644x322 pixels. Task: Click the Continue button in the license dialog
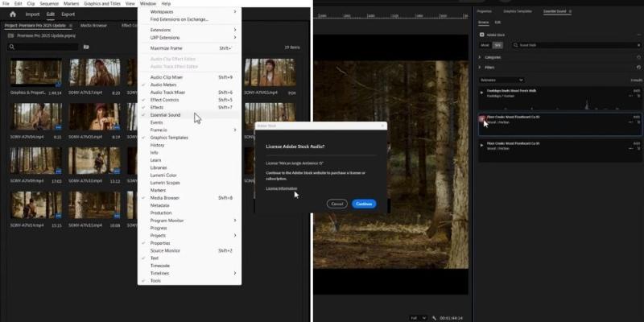pyautogui.click(x=364, y=204)
